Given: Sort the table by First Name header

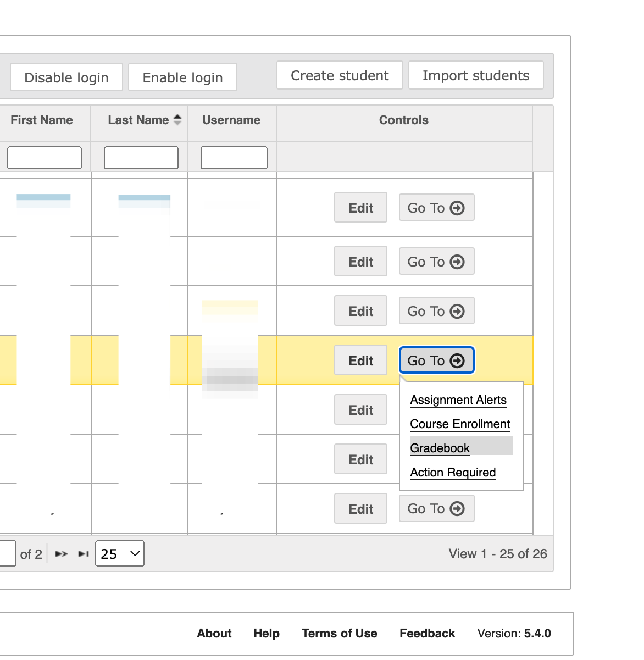Looking at the screenshot, I should 42,120.
